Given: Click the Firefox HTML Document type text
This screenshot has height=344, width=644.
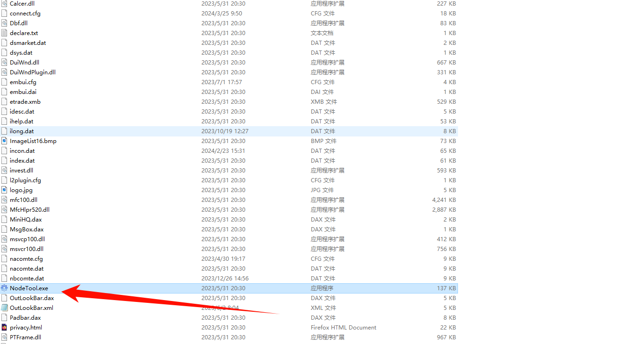Looking at the screenshot, I should [343, 328].
